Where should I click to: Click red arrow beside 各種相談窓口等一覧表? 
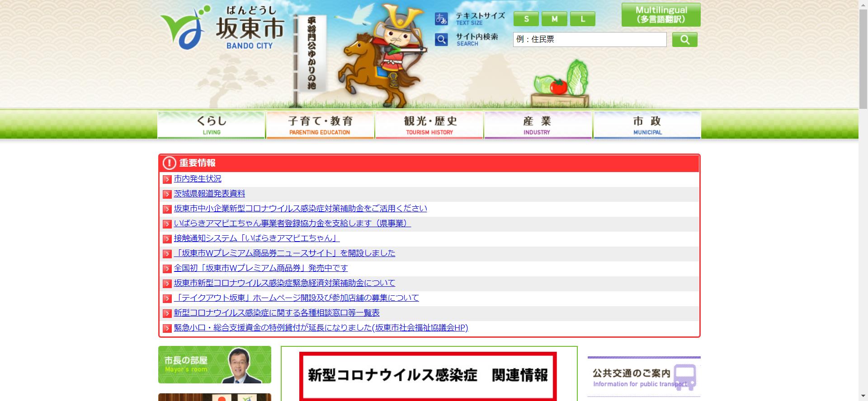point(167,314)
